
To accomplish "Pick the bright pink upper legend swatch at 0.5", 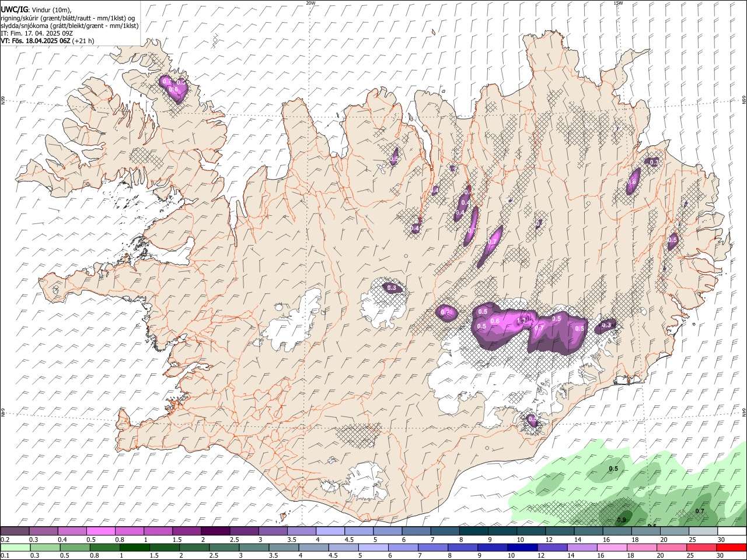I will pyautogui.click(x=101, y=531).
